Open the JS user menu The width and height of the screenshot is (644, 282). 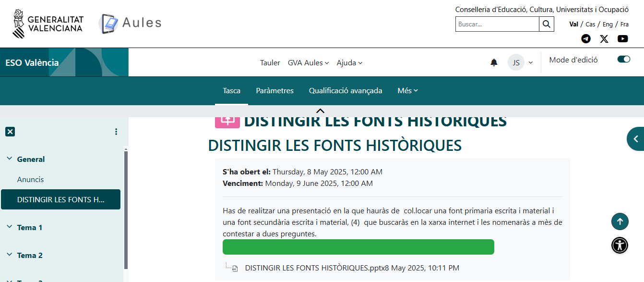[521, 62]
